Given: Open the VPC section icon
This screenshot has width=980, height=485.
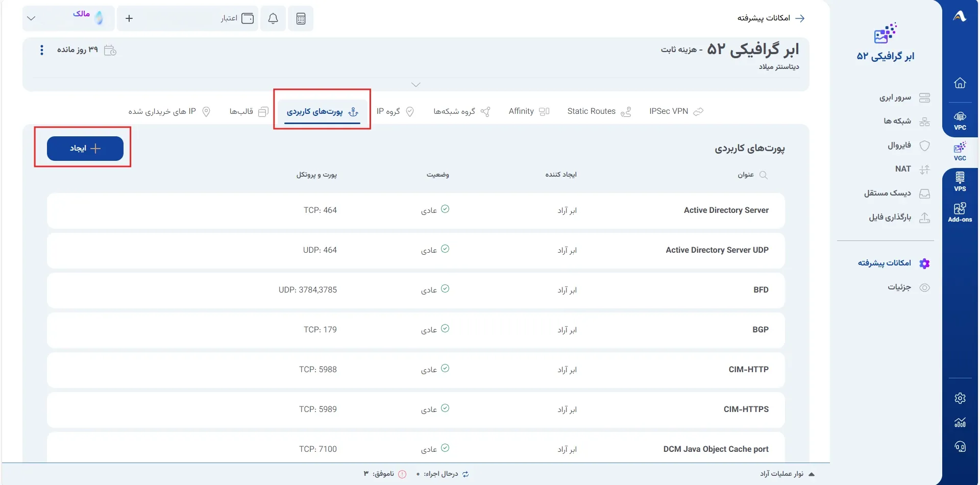Looking at the screenshot, I should point(960,120).
